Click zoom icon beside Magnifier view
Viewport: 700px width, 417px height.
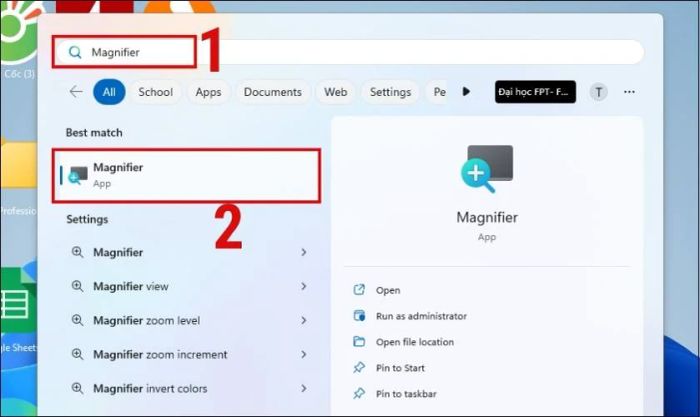[77, 286]
